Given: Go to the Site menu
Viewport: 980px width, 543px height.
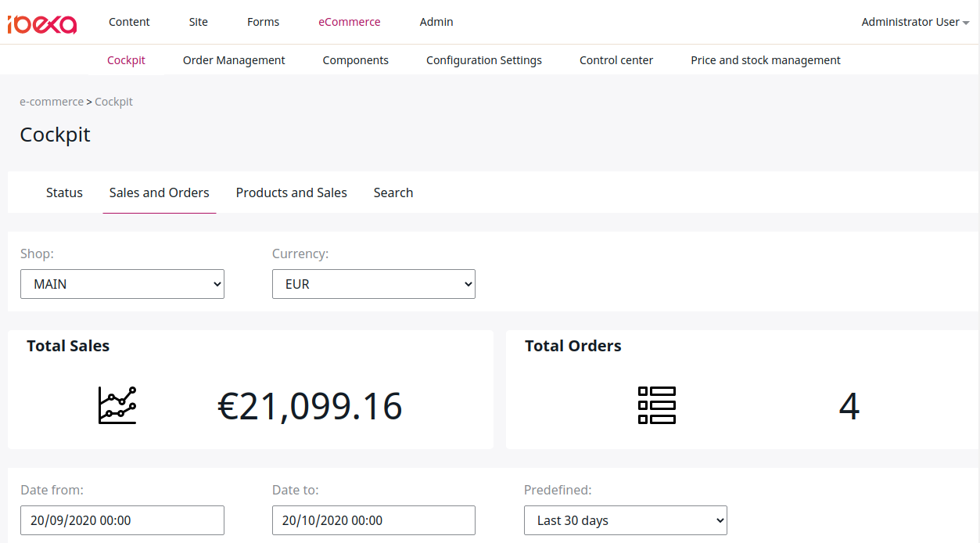Looking at the screenshot, I should pyautogui.click(x=199, y=22).
